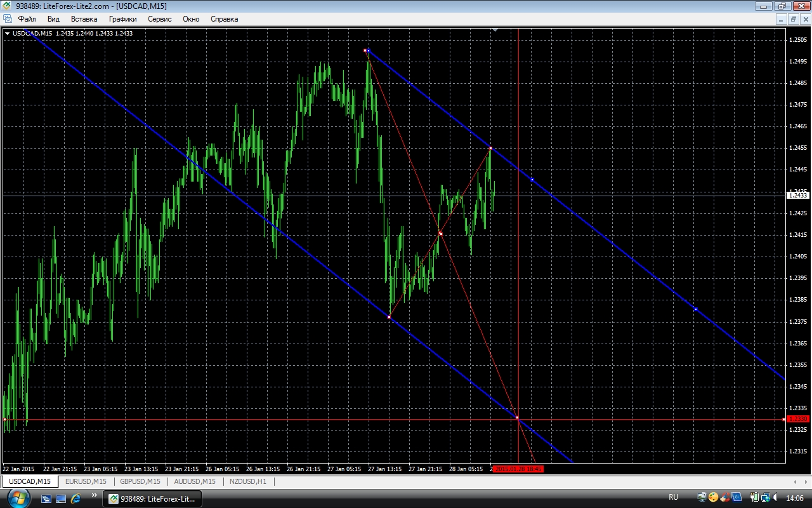Open the Вставка menu

(x=84, y=19)
